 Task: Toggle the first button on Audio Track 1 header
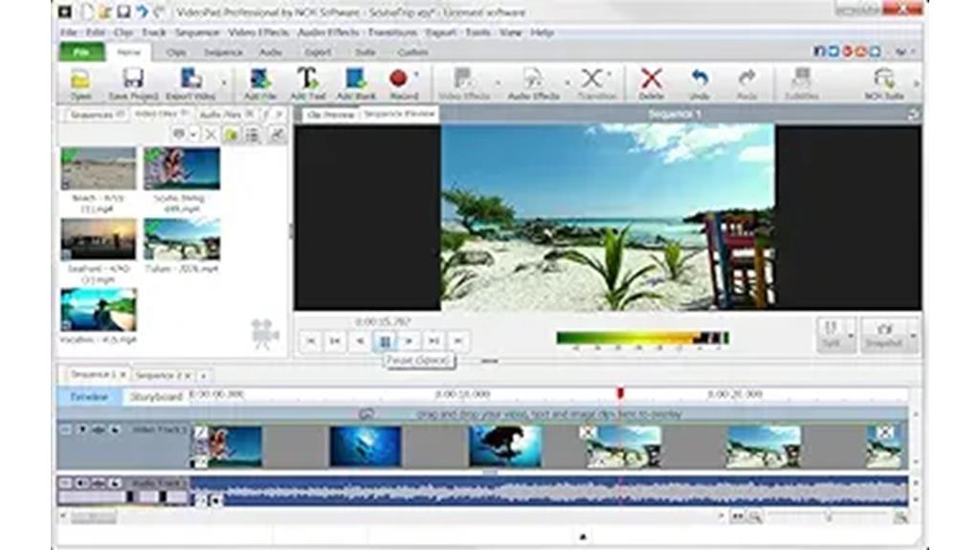[x=66, y=483]
